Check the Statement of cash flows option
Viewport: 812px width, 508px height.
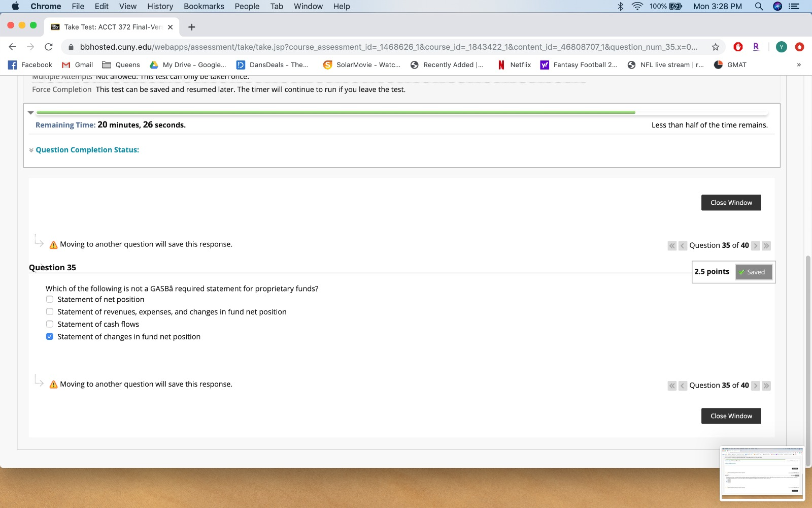(x=49, y=324)
